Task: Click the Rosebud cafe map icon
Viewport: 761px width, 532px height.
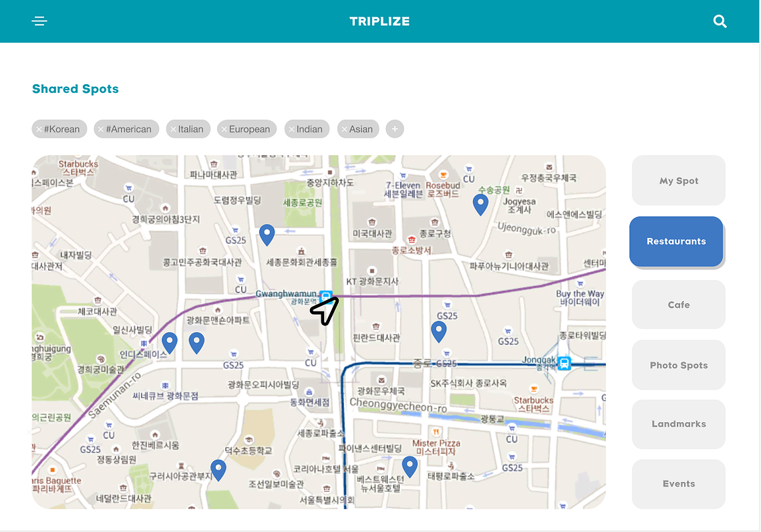Action: [443, 174]
